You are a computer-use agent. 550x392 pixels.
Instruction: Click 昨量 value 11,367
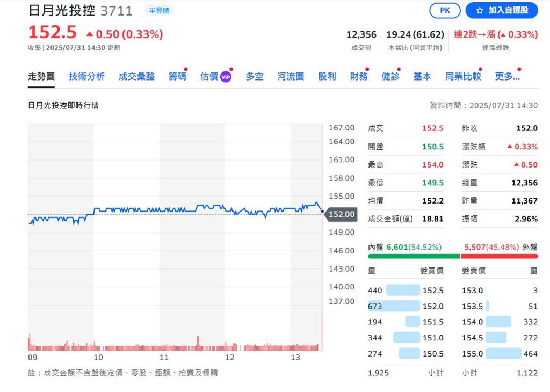click(x=524, y=201)
